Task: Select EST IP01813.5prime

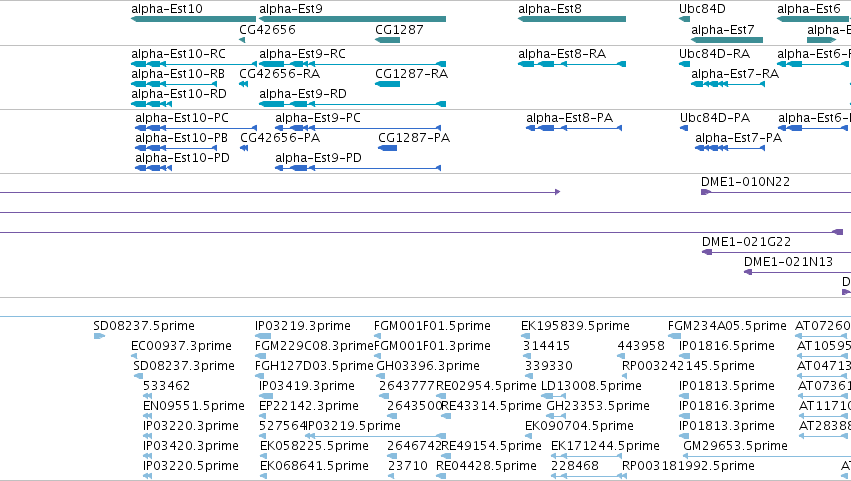Action: 684,396
